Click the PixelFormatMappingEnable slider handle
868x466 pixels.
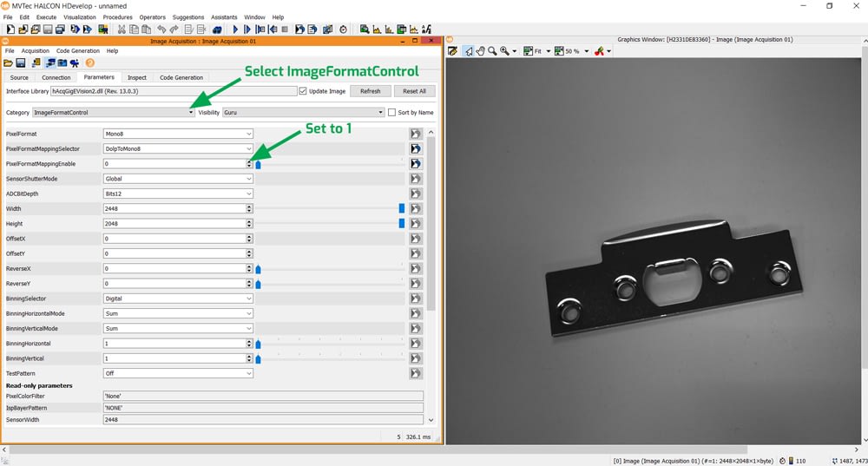click(x=258, y=164)
